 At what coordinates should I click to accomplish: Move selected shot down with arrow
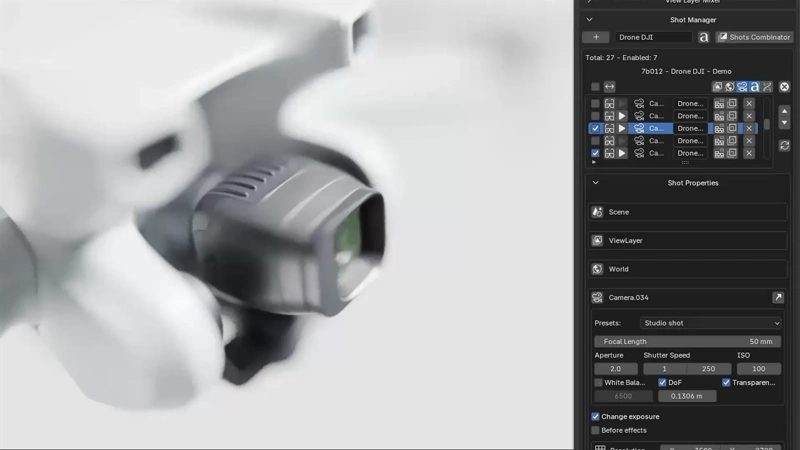click(x=784, y=123)
